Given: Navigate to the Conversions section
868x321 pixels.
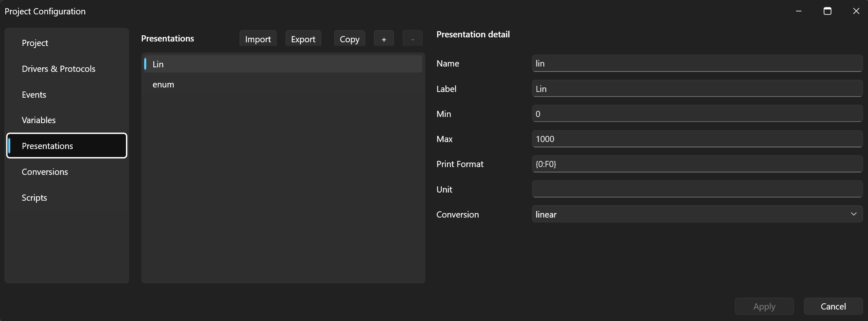Looking at the screenshot, I should tap(67, 172).
